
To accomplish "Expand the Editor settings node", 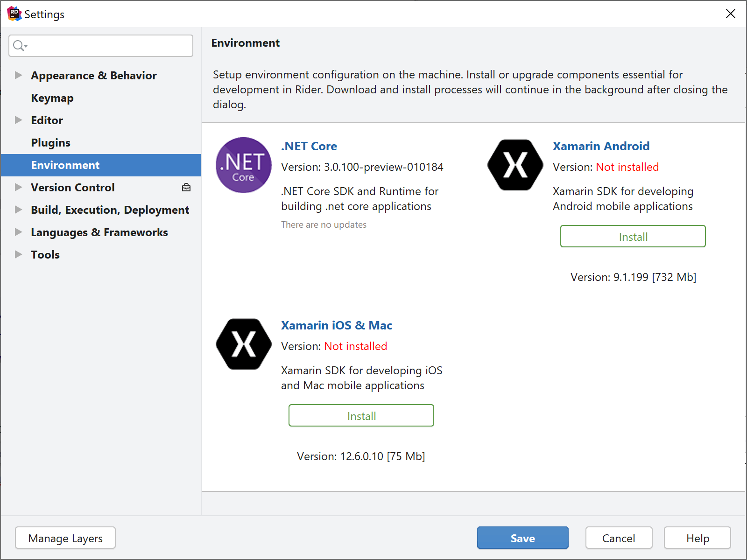I will (x=18, y=120).
